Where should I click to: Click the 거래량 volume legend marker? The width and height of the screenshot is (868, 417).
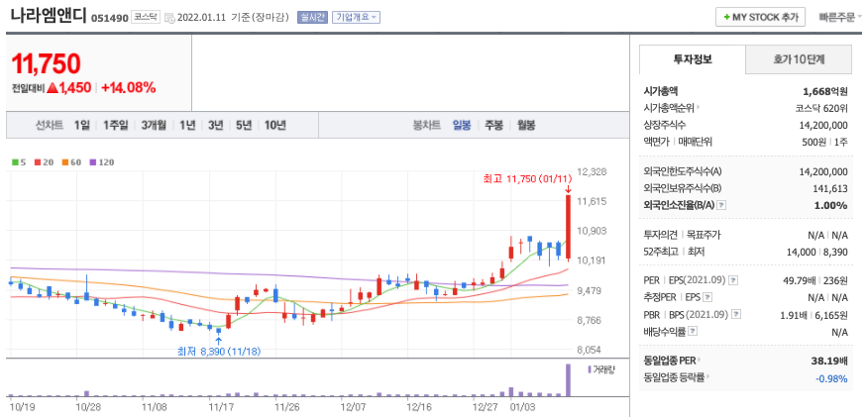tap(590, 368)
